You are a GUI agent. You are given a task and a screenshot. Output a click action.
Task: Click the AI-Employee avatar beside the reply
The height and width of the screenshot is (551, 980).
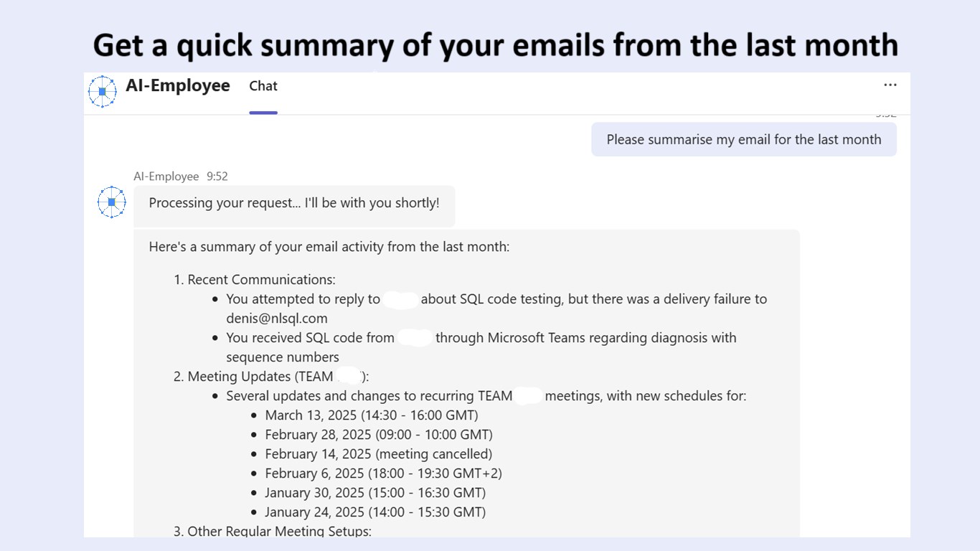coord(112,202)
